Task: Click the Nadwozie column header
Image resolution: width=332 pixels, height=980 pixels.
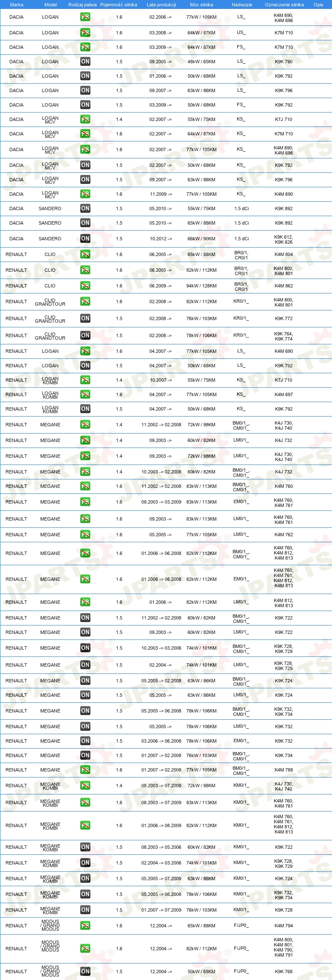Action: click(x=242, y=5)
